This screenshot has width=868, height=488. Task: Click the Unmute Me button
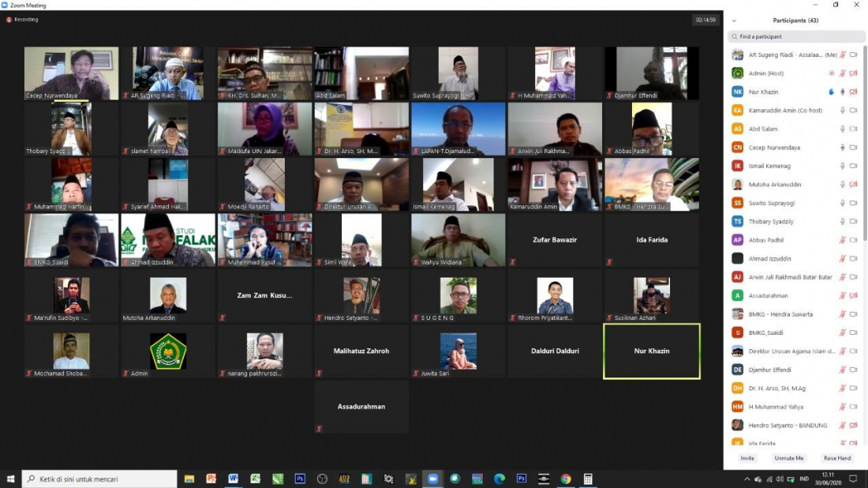789,458
